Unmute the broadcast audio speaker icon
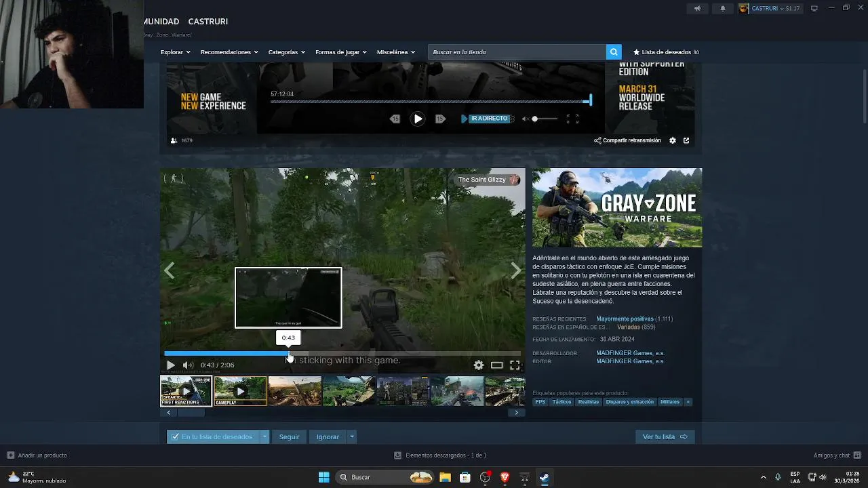The height and width of the screenshot is (488, 868). [525, 119]
